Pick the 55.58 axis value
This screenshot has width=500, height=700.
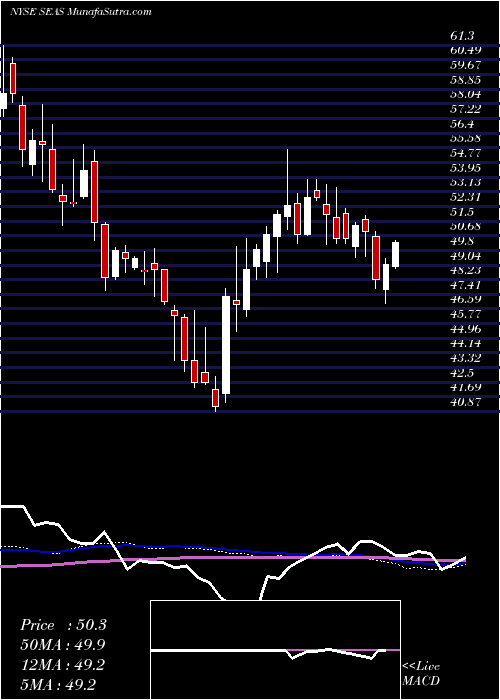coord(466,139)
